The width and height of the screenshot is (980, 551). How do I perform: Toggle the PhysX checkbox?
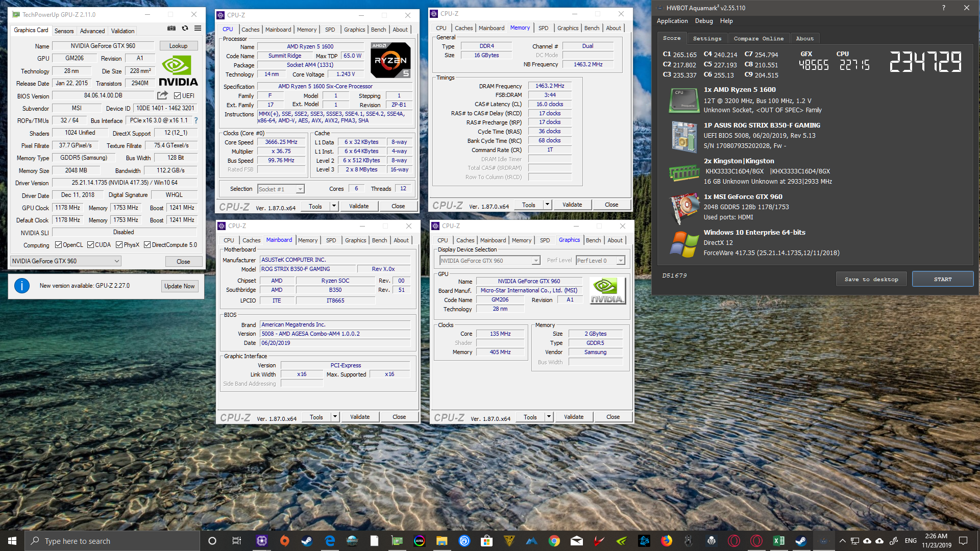tap(119, 245)
